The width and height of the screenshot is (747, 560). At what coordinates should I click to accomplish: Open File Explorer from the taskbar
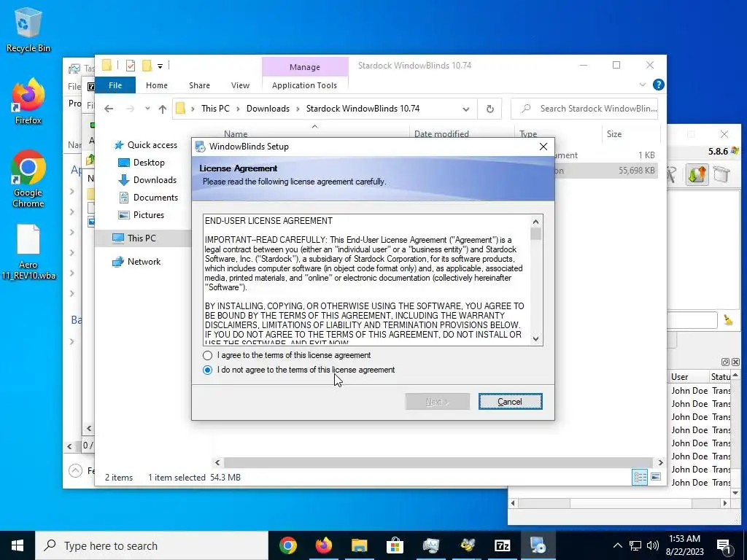(x=359, y=545)
